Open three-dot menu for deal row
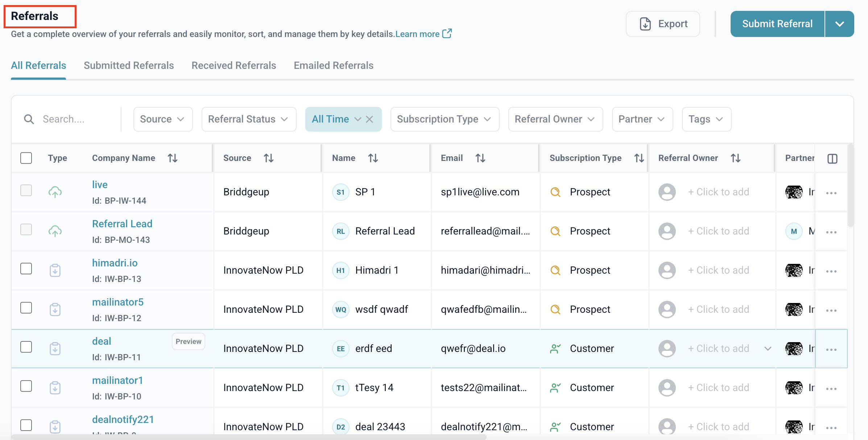 click(831, 349)
